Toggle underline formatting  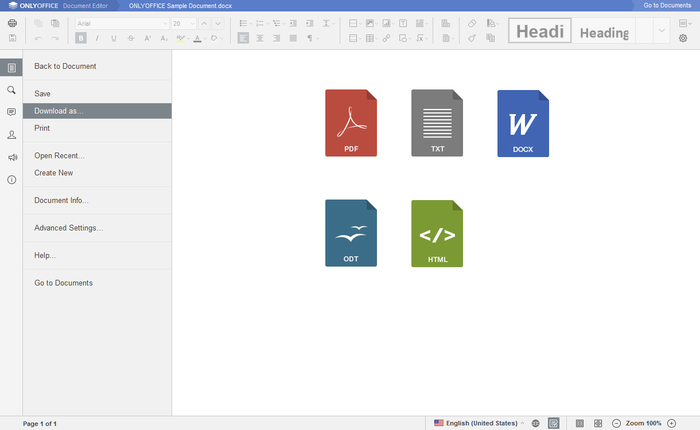[x=114, y=38]
